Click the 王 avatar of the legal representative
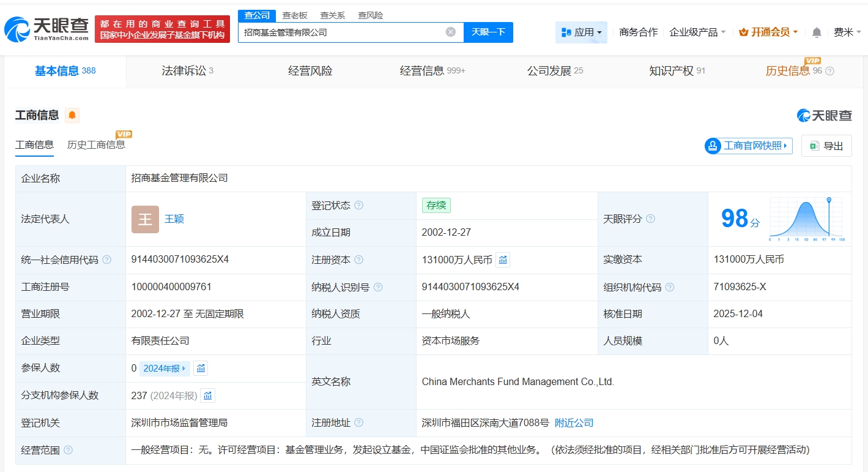 click(x=145, y=219)
